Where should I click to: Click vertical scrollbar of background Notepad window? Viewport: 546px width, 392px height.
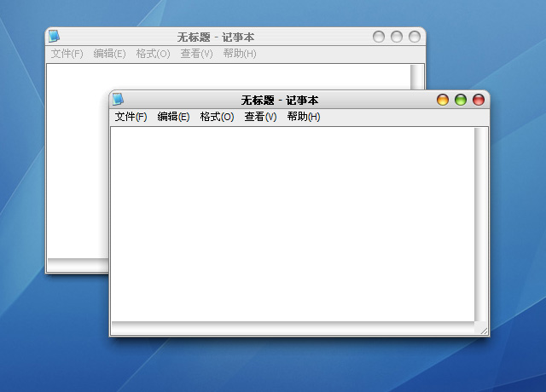pyautogui.click(x=417, y=77)
